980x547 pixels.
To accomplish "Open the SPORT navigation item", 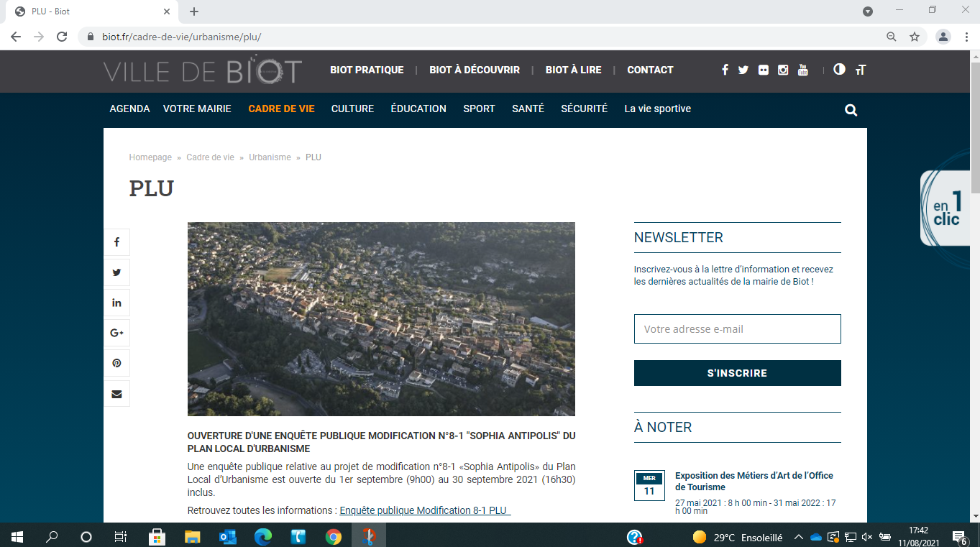I will (479, 109).
